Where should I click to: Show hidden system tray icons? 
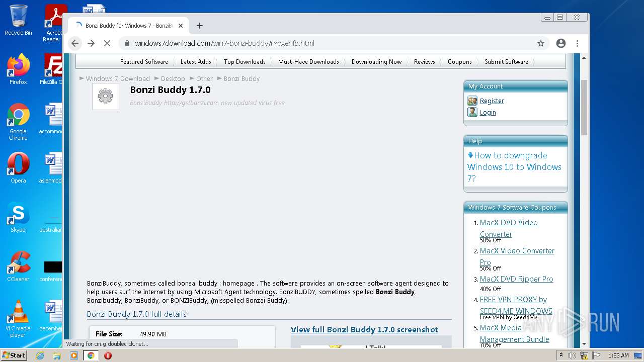tap(561, 355)
